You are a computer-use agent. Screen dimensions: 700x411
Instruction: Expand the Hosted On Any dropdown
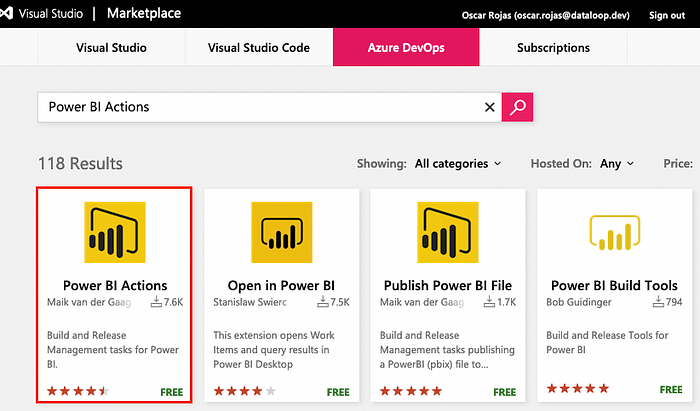pos(617,164)
